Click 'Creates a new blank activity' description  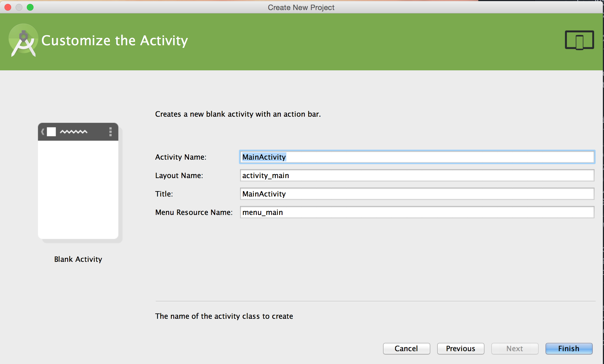(238, 114)
